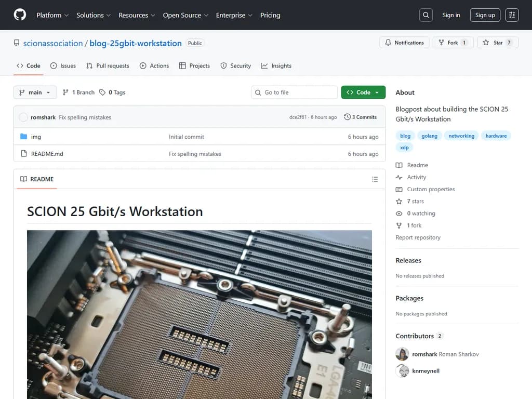The width and height of the screenshot is (532, 399).
Task: Click the search magnifier icon
Action: (x=425, y=15)
